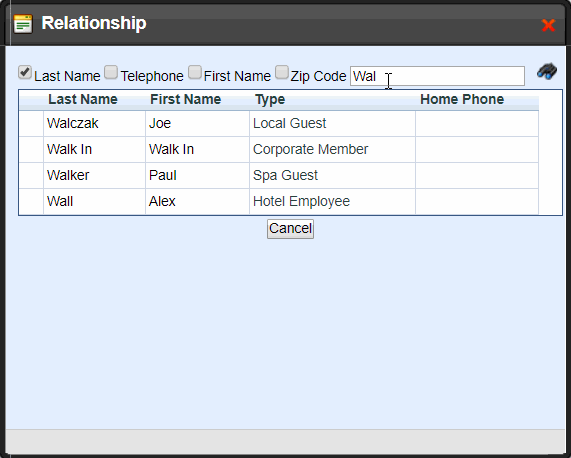Click the Cancel button
The height and width of the screenshot is (458, 571).
[x=290, y=229]
